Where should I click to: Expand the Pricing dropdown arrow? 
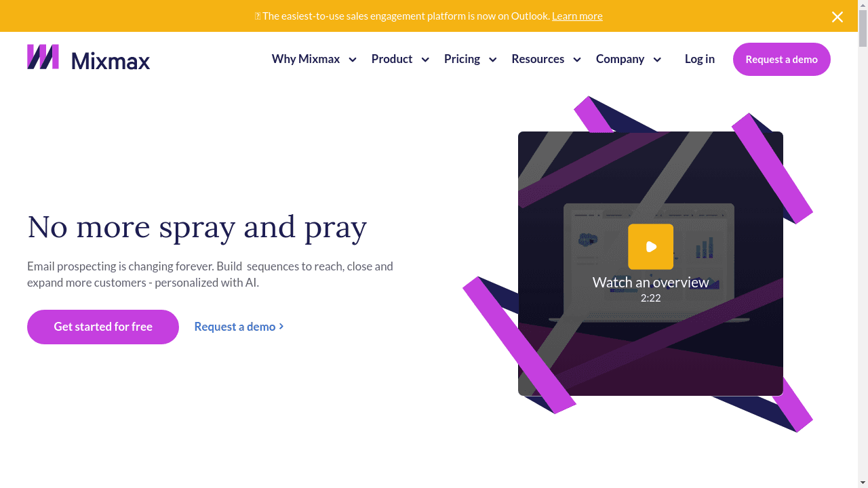coord(493,60)
